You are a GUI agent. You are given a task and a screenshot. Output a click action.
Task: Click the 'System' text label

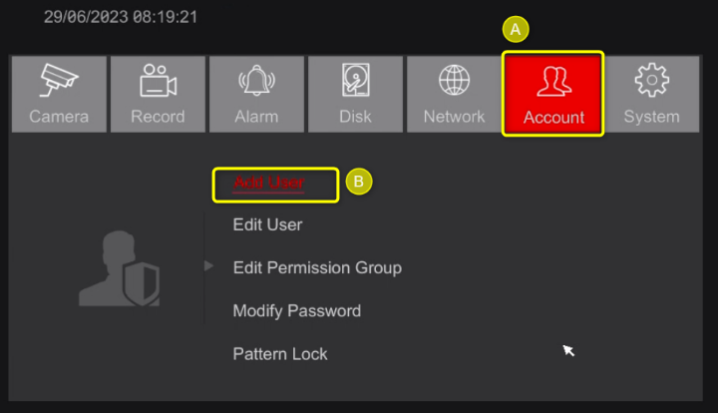651,117
